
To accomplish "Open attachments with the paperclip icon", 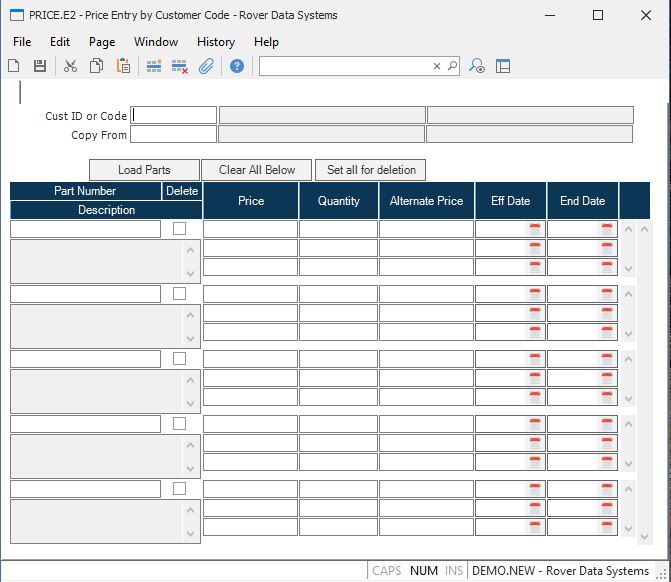I will pyautogui.click(x=206, y=66).
